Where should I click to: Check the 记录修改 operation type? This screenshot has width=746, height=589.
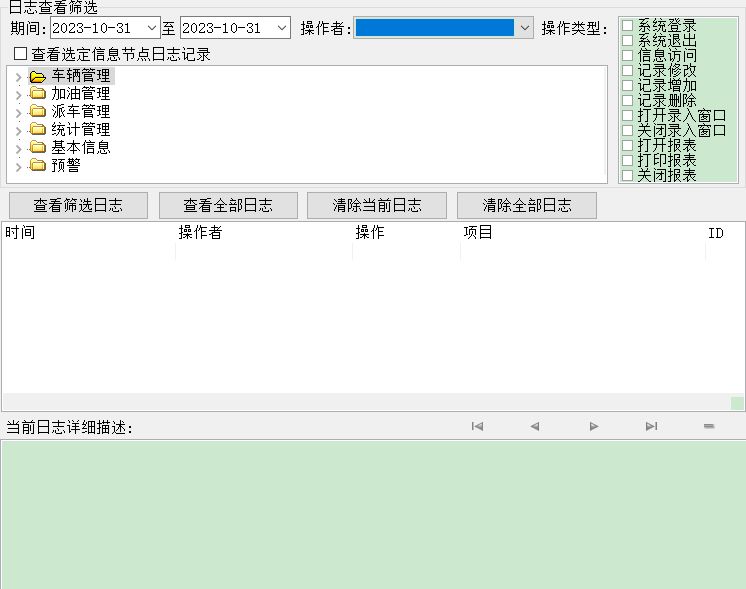[628, 70]
